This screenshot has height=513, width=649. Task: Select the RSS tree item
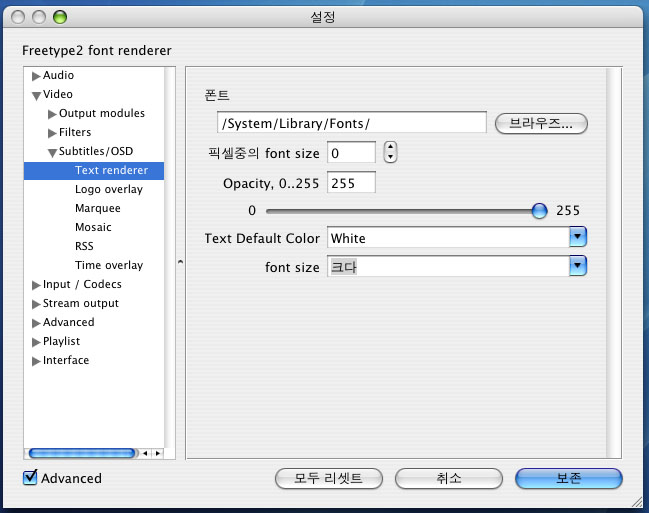[84, 246]
